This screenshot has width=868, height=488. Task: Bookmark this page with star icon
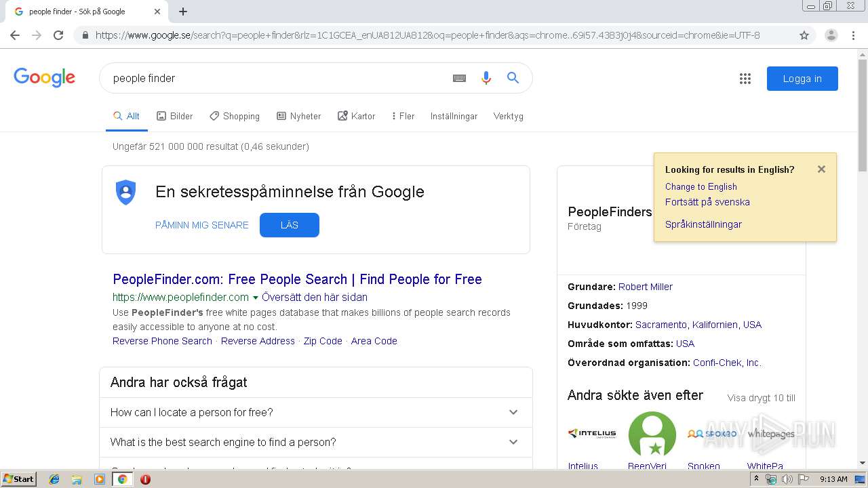click(x=804, y=35)
